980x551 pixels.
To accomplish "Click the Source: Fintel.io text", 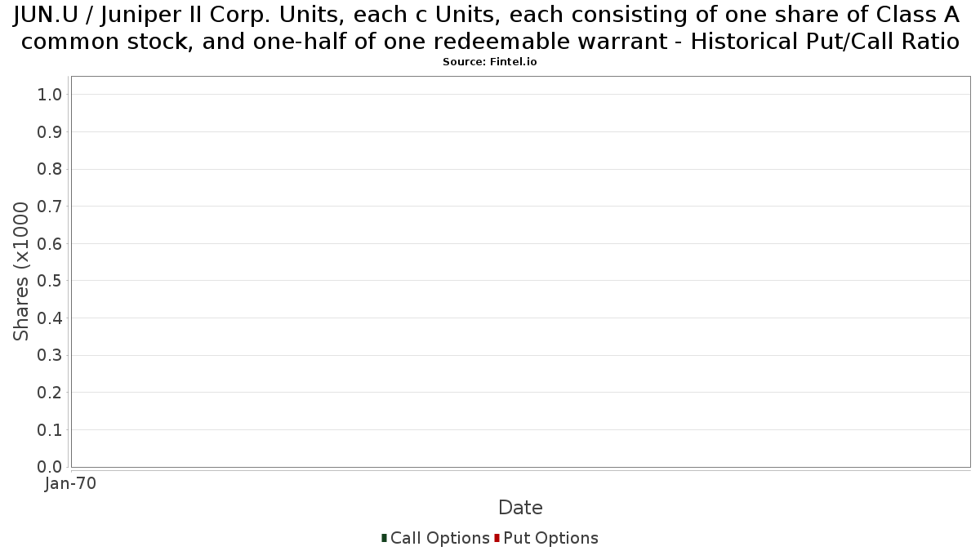I will pos(490,62).
